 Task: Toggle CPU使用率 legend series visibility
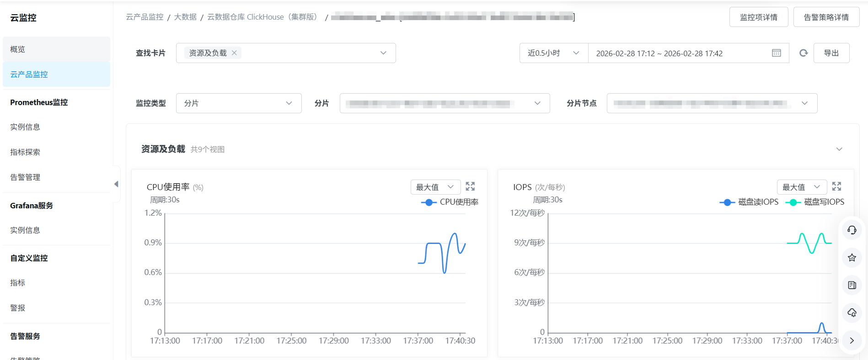tap(450, 202)
